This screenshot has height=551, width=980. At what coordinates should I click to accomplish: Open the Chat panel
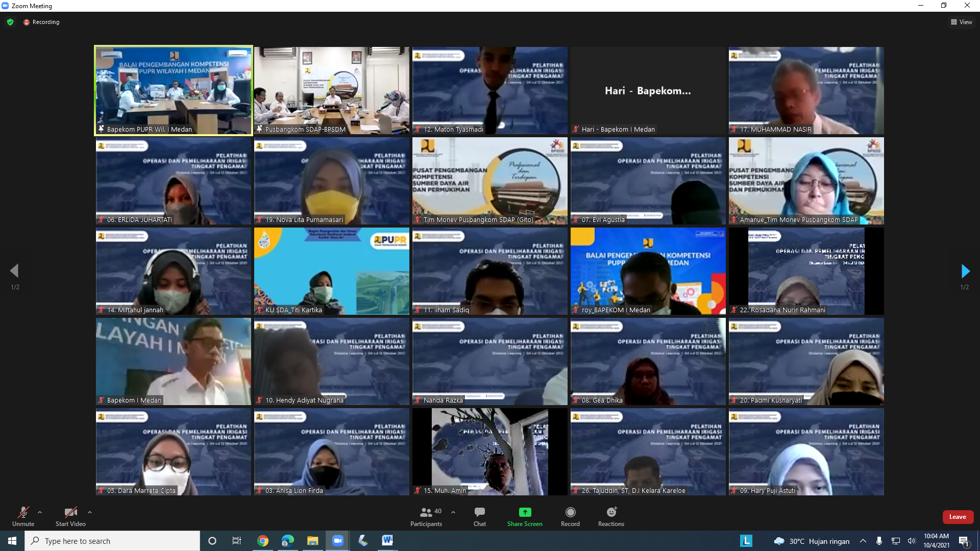coord(480,516)
